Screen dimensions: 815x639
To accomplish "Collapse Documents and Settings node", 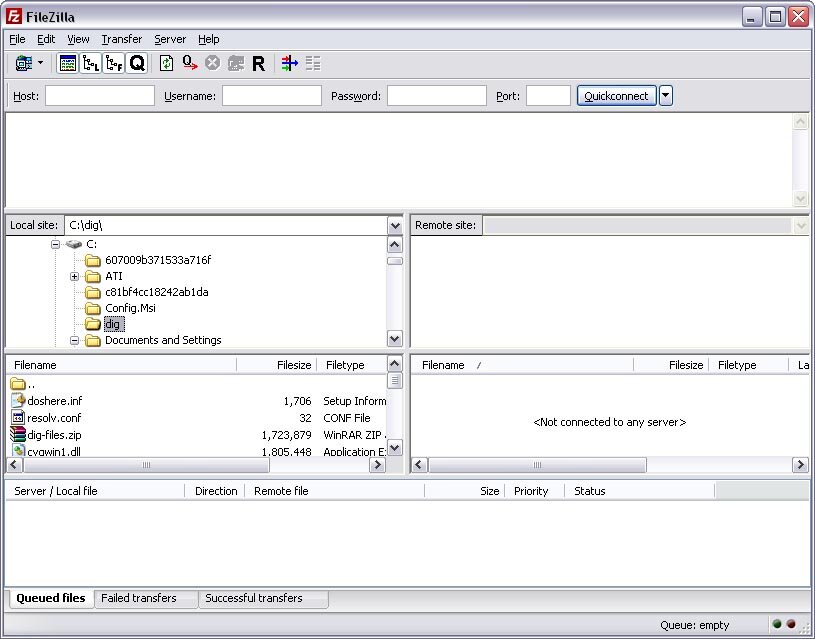I will pos(74,341).
